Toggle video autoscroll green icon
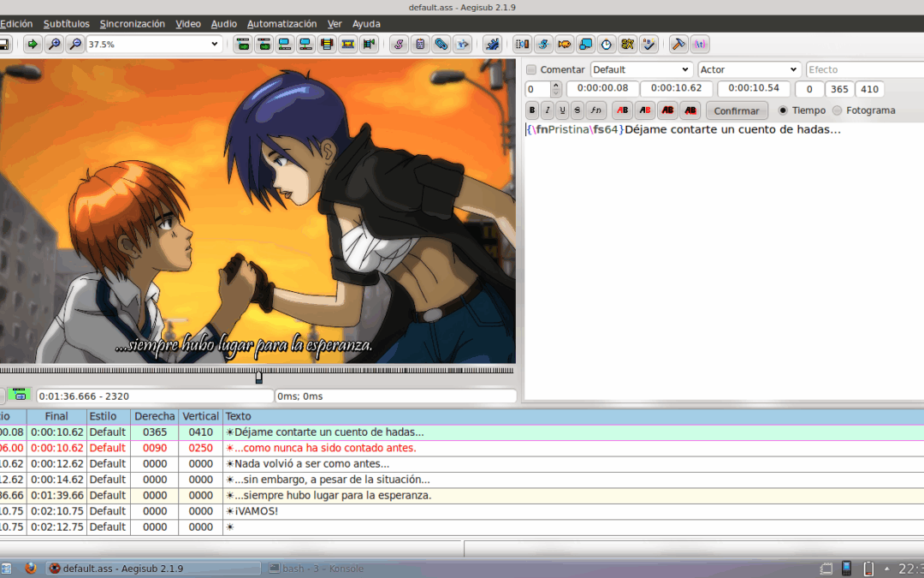This screenshot has height=578, width=924. (20, 395)
